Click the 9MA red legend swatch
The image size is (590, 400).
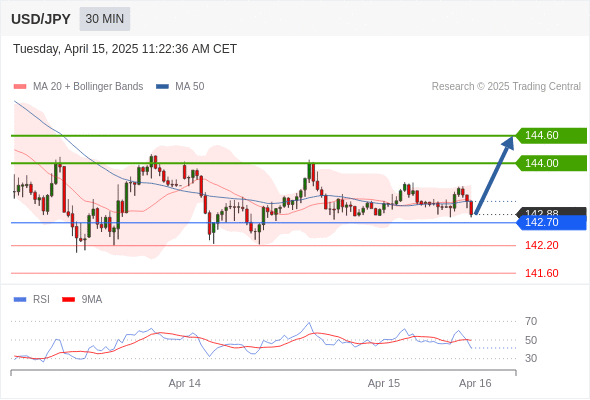coord(68,300)
